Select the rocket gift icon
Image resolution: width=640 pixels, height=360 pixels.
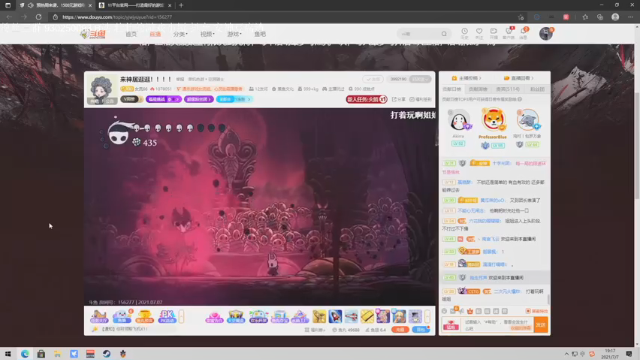point(335,316)
